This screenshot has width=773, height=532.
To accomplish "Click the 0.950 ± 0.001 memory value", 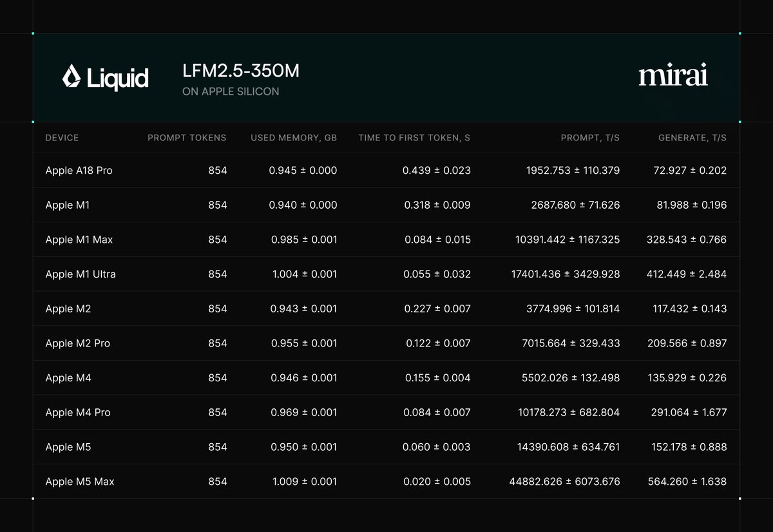I will coord(303,447).
